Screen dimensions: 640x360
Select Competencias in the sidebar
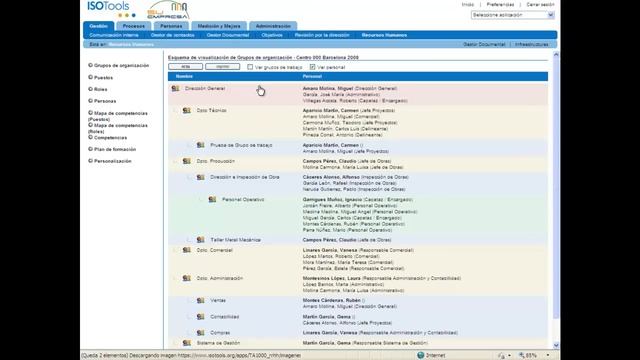tap(110, 138)
